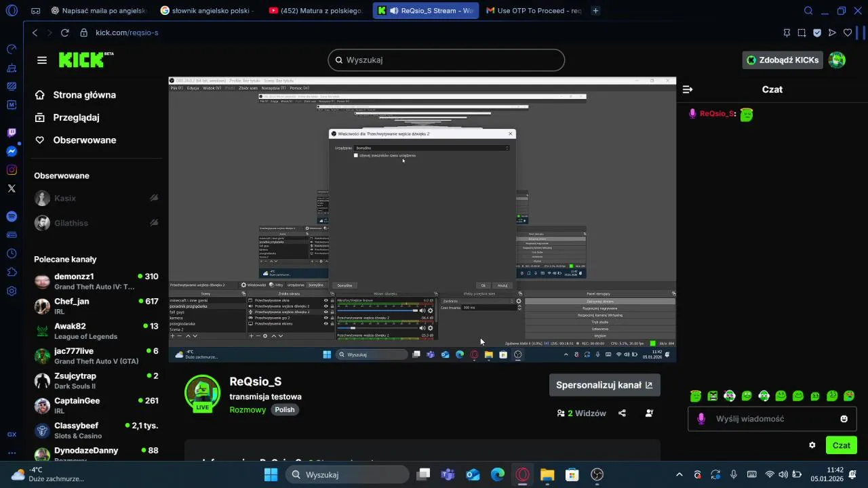
Task: Click the Kick Wyszukaj search field
Action: pos(446,60)
